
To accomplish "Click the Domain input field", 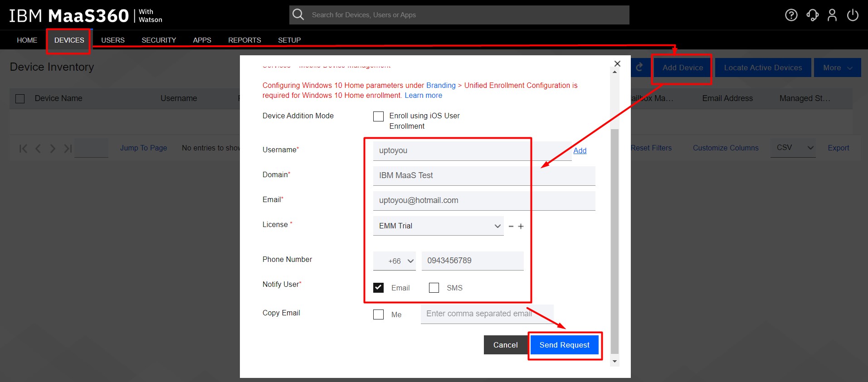I will 484,175.
